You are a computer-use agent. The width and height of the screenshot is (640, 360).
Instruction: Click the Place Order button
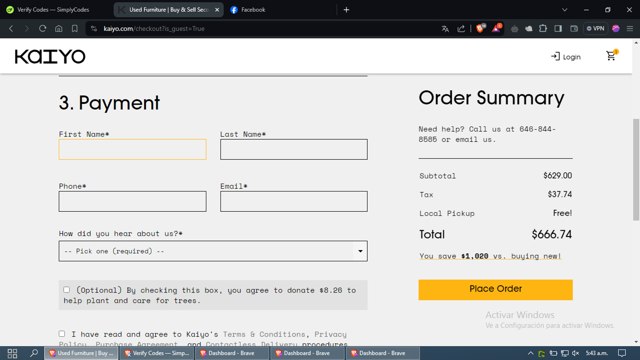click(x=496, y=289)
